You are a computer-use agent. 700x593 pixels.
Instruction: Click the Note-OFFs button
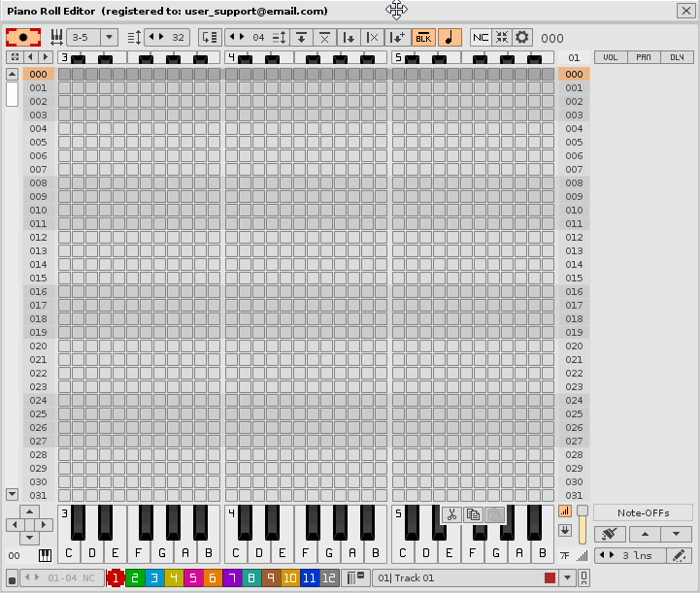pos(644,513)
